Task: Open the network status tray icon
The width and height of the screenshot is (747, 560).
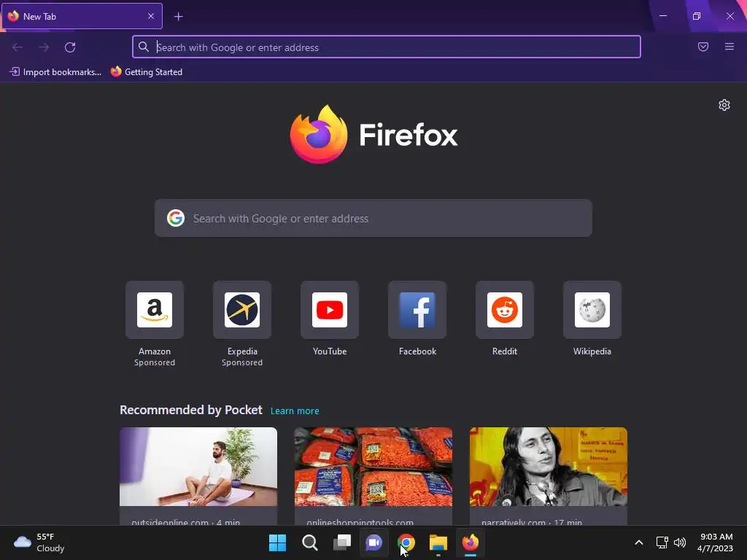Action: [662, 542]
